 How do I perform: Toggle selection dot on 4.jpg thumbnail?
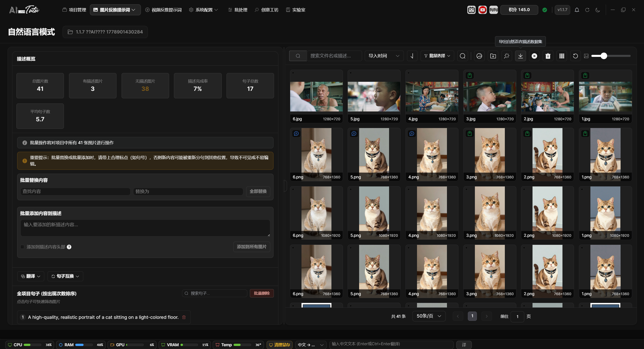[409, 73]
